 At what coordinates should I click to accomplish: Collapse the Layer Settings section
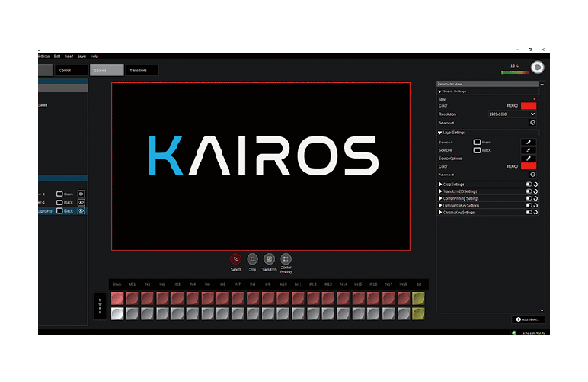(440, 133)
